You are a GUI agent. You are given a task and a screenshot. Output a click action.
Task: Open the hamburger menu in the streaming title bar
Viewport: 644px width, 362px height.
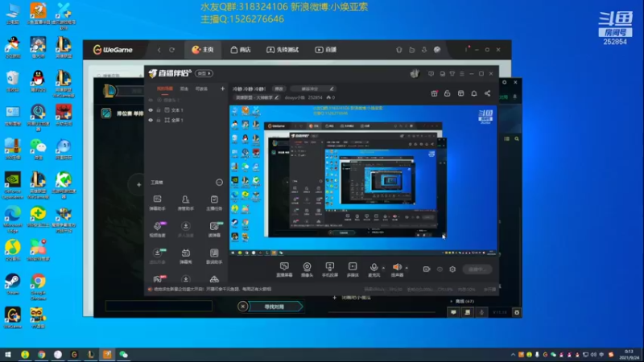point(461,74)
